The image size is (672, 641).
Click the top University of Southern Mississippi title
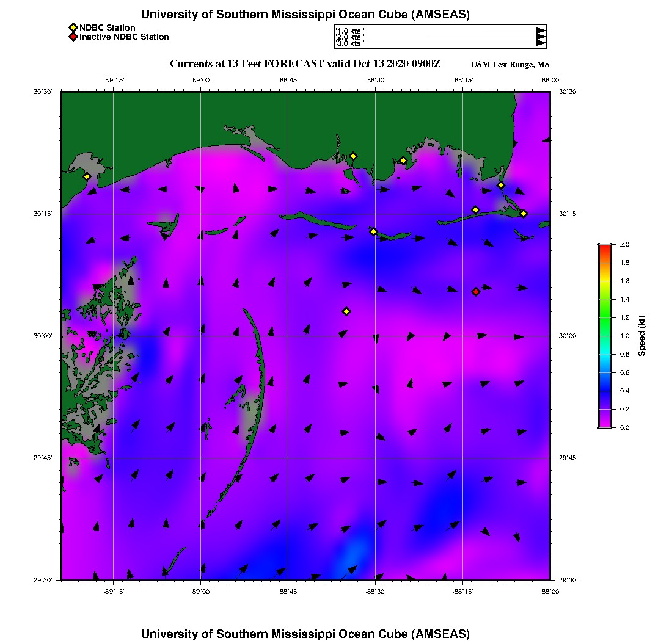pyautogui.click(x=305, y=15)
